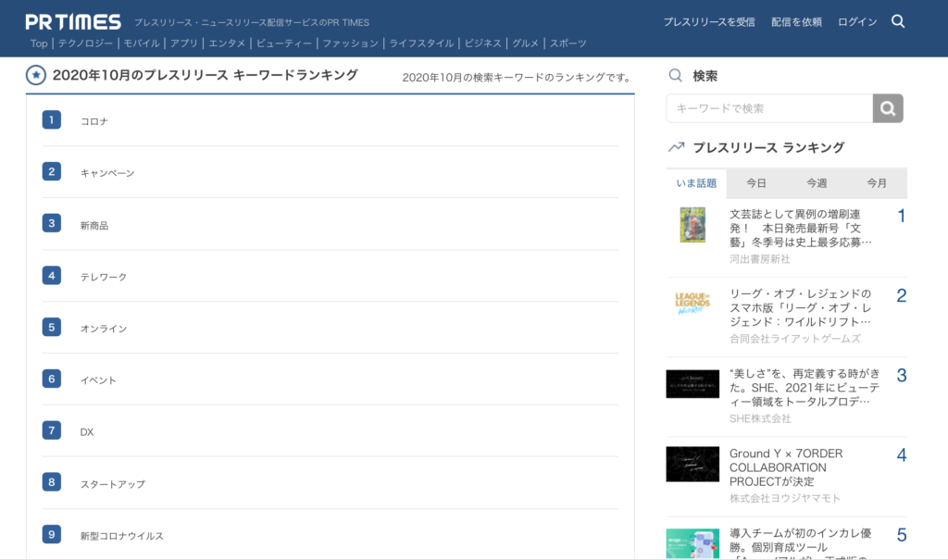Click the rank 1 number badge

pyautogui.click(x=52, y=119)
